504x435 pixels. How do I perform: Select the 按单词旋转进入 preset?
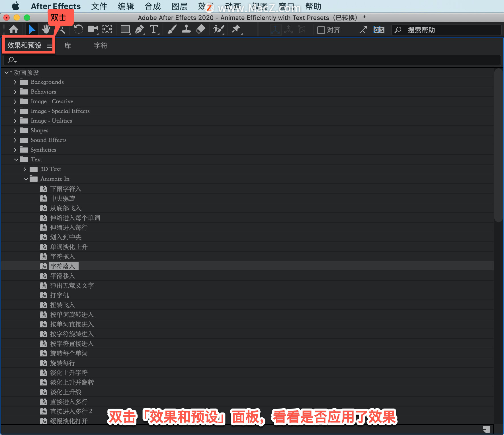pos(72,315)
